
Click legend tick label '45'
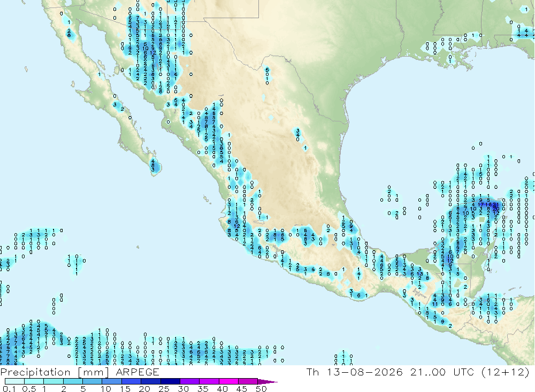tap(242, 389)
